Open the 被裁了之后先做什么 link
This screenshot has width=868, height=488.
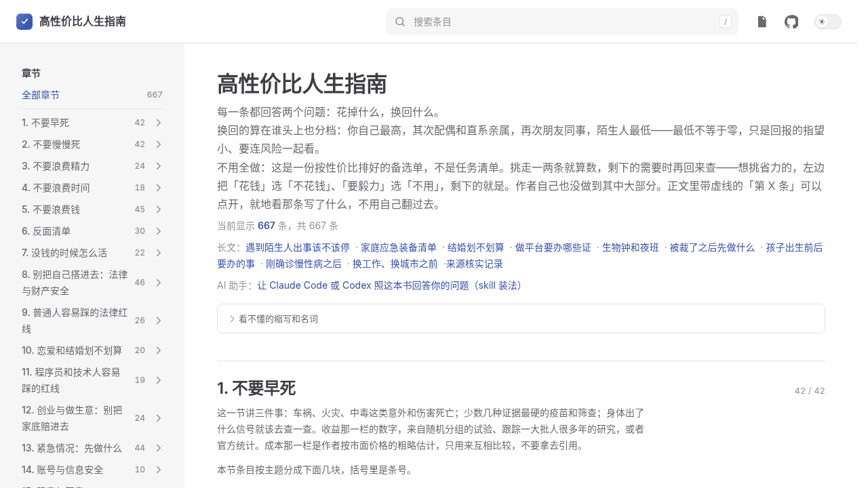coord(713,247)
